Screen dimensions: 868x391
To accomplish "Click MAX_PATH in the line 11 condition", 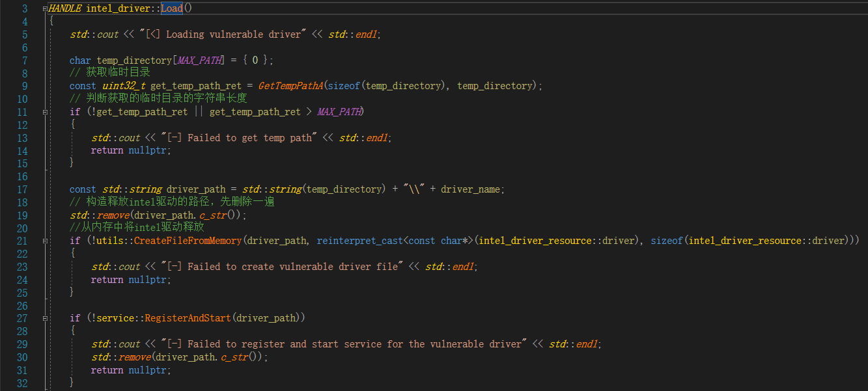I will click(x=339, y=112).
